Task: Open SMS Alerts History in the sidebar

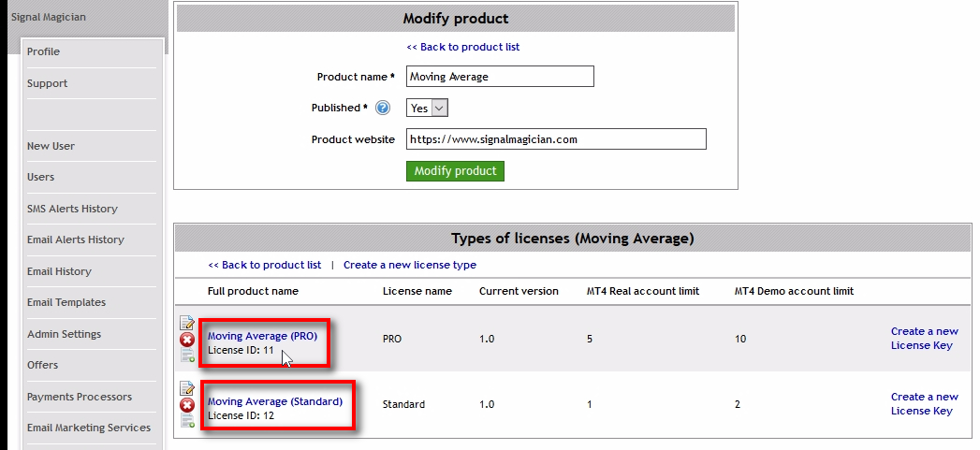Action: 72,209
